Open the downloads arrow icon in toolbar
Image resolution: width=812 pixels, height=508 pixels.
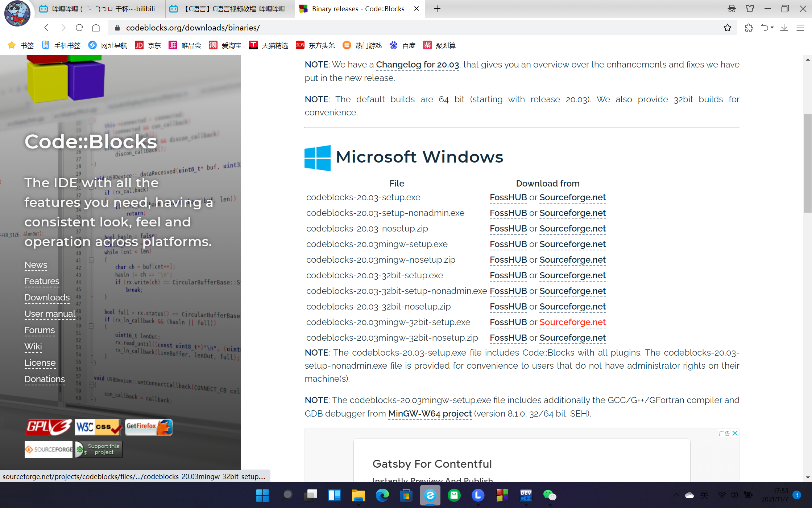click(x=784, y=28)
